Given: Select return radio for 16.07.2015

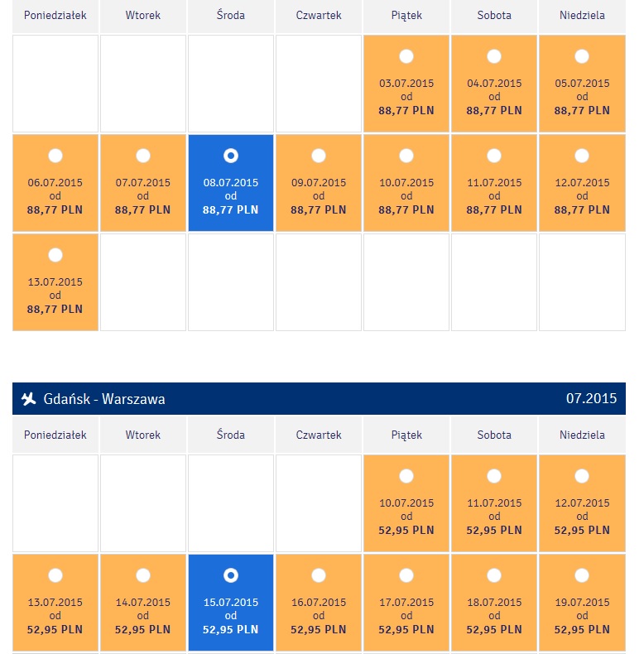Looking at the screenshot, I should (x=319, y=575).
